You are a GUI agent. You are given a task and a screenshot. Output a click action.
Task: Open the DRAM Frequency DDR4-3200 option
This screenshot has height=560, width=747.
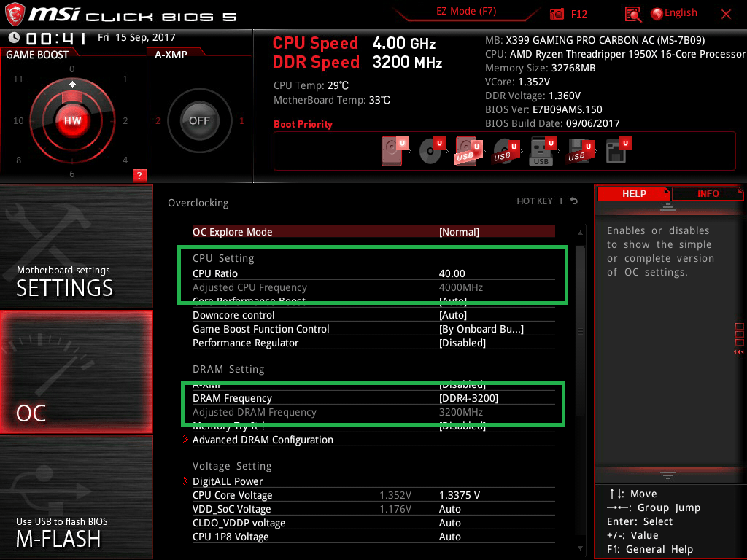[x=373, y=398]
